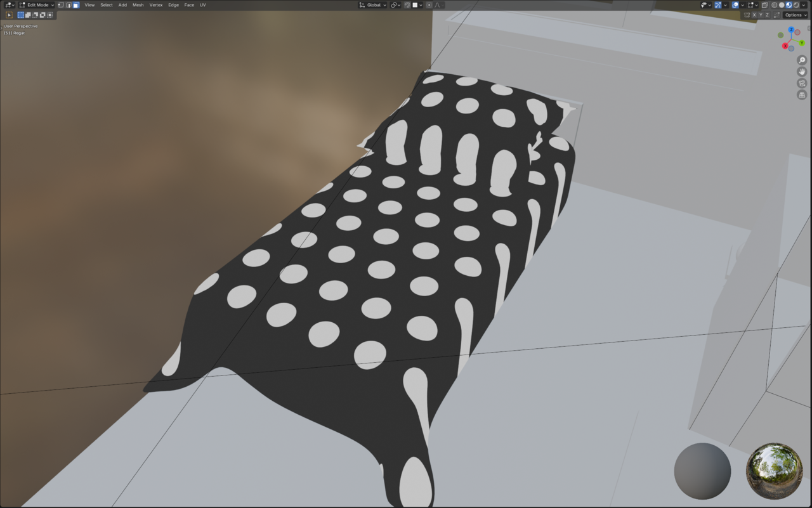Open the Mesh menu
The image size is (812, 508).
pyautogui.click(x=138, y=5)
